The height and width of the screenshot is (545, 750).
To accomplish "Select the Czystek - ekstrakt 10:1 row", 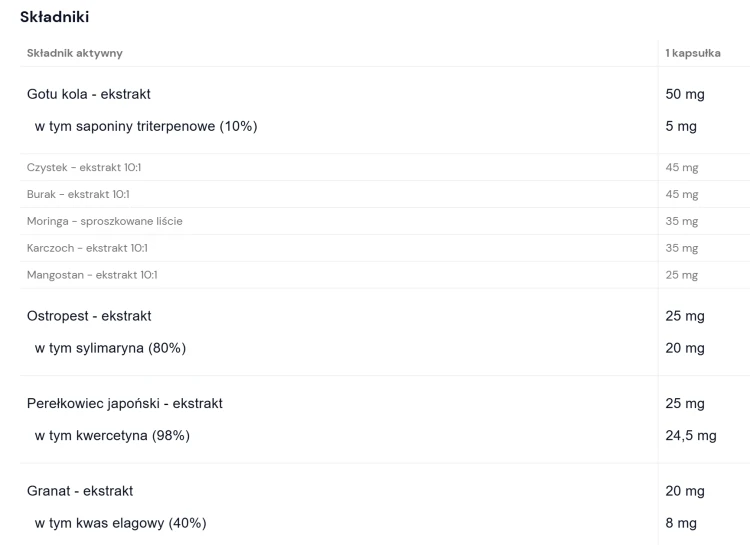I will tap(84, 167).
